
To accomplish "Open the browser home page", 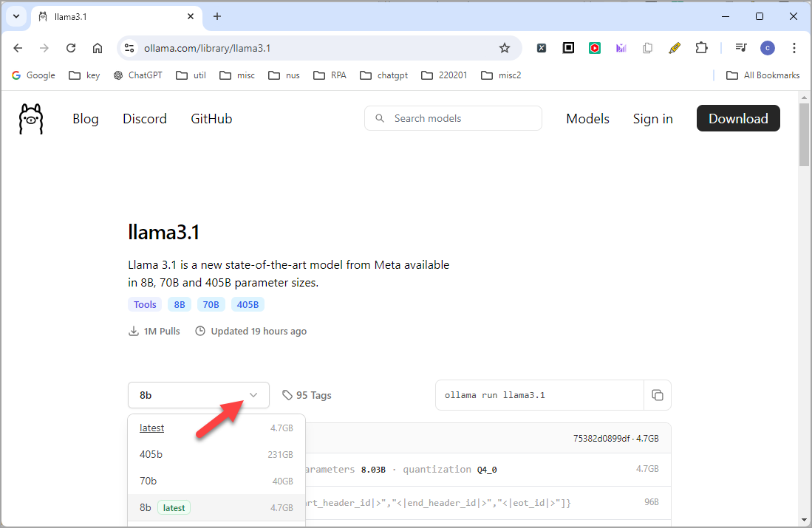I will point(98,48).
